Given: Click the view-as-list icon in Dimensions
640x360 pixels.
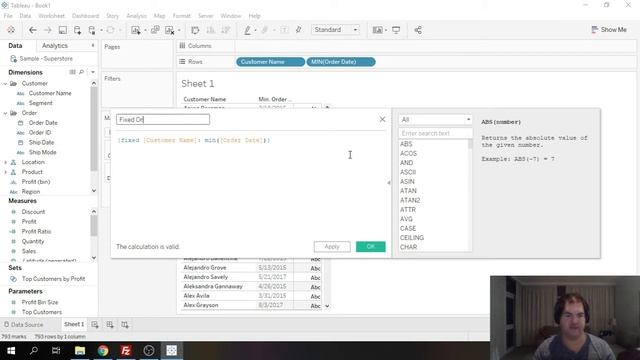Looking at the screenshot, I should coord(72,72).
